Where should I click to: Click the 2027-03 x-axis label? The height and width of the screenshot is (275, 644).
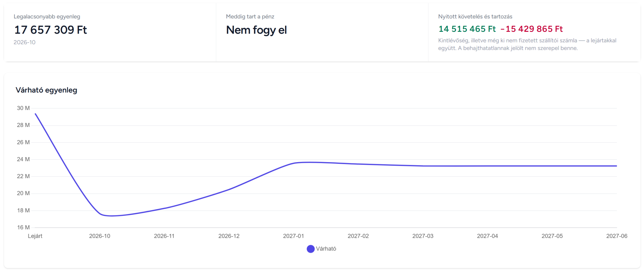[423, 236]
